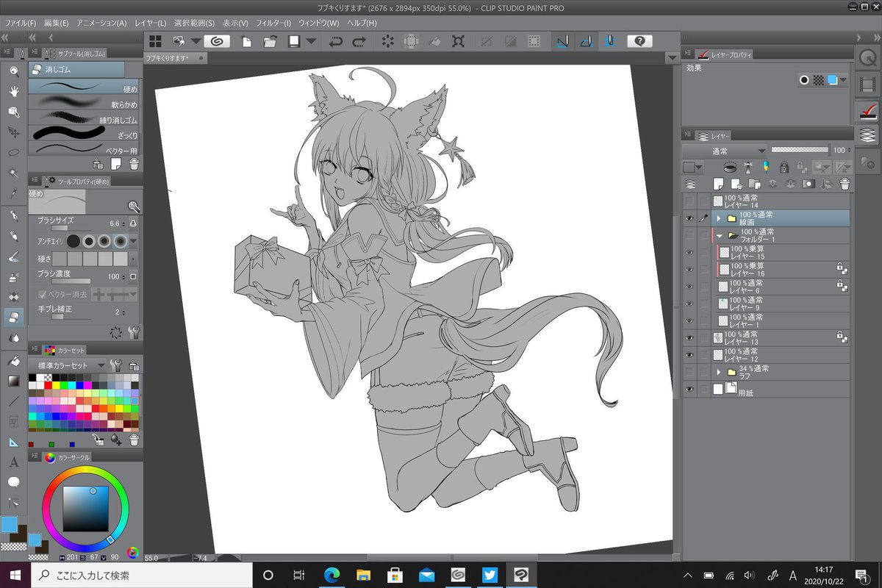The width and height of the screenshot is (882, 588).
Task: Hide レイヤー 13
Action: (x=689, y=337)
